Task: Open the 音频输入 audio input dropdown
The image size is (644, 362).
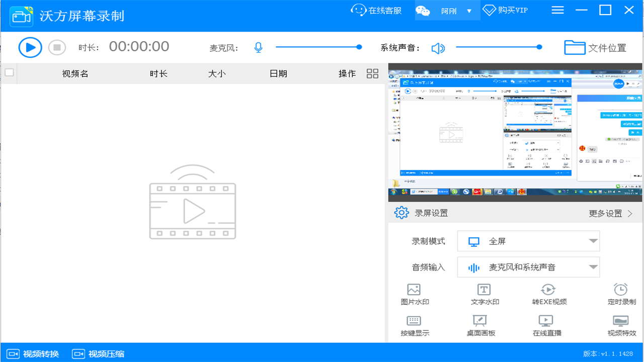Action: pos(528,267)
